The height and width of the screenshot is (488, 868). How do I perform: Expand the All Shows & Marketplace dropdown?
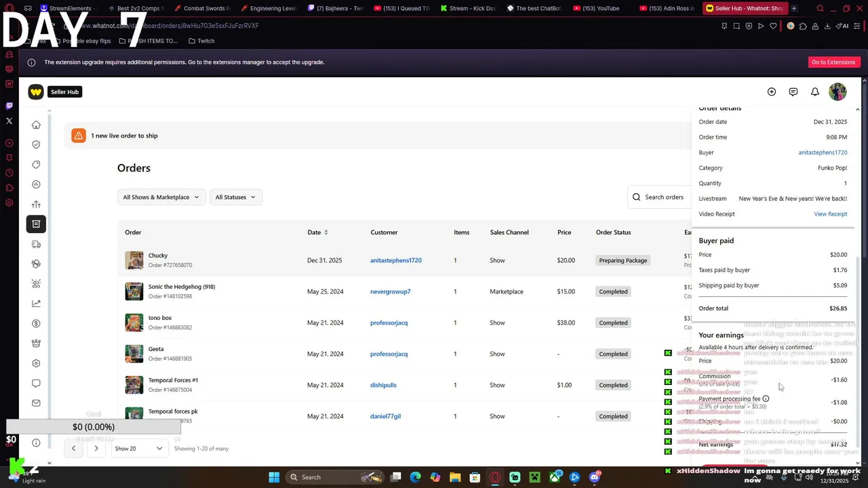(161, 197)
